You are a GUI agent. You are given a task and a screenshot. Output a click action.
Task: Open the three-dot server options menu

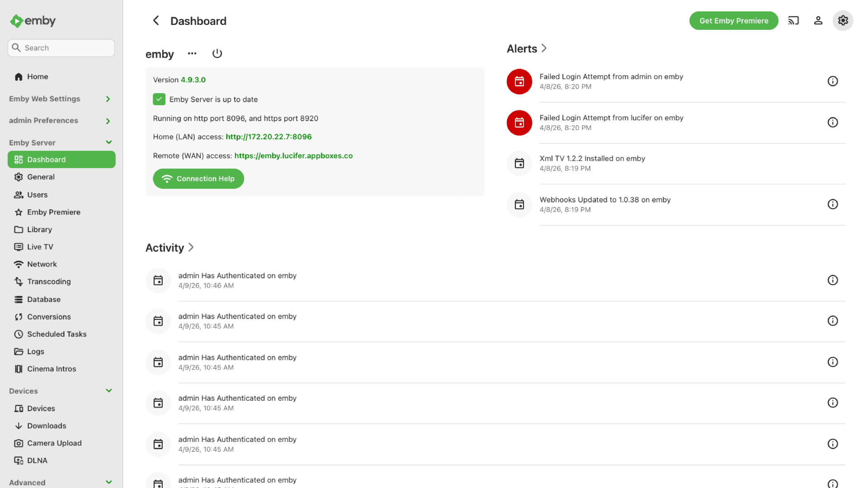click(x=192, y=53)
